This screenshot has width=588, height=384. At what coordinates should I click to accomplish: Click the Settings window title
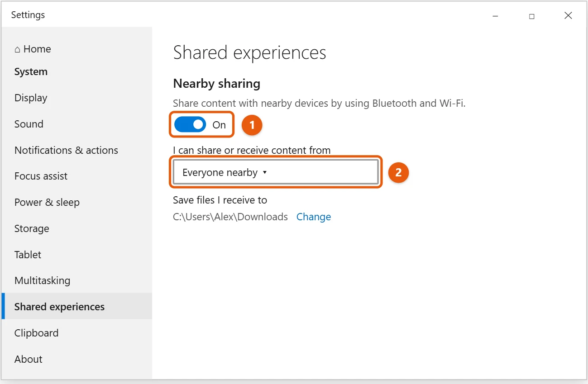click(x=28, y=15)
